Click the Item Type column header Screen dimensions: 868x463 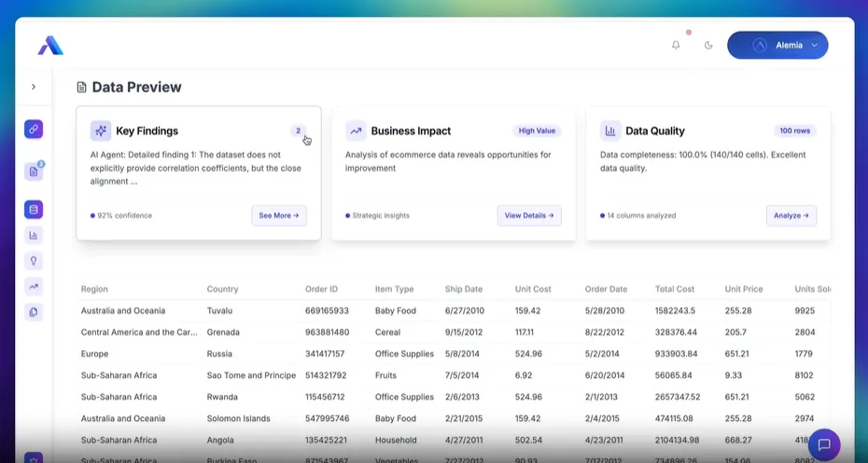[393, 289]
